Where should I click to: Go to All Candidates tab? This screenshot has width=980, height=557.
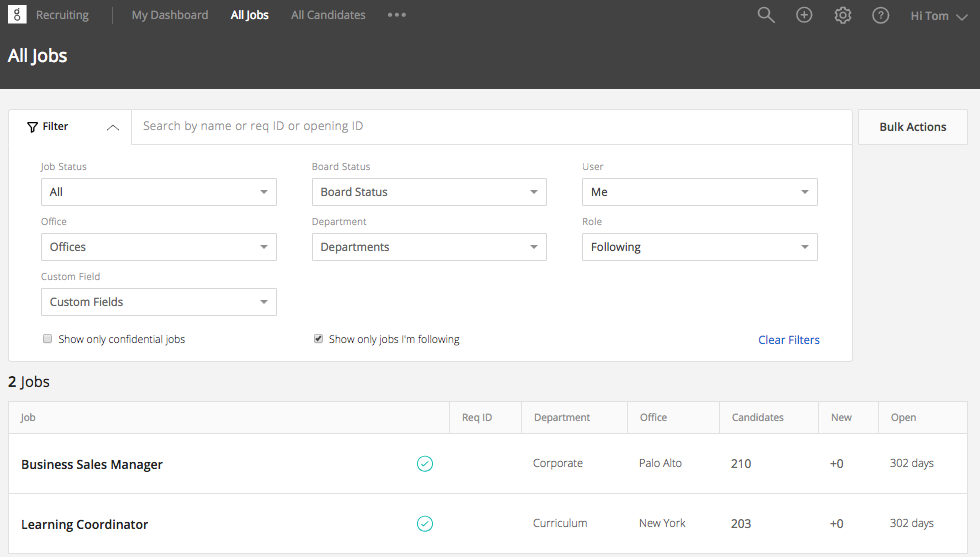328,15
